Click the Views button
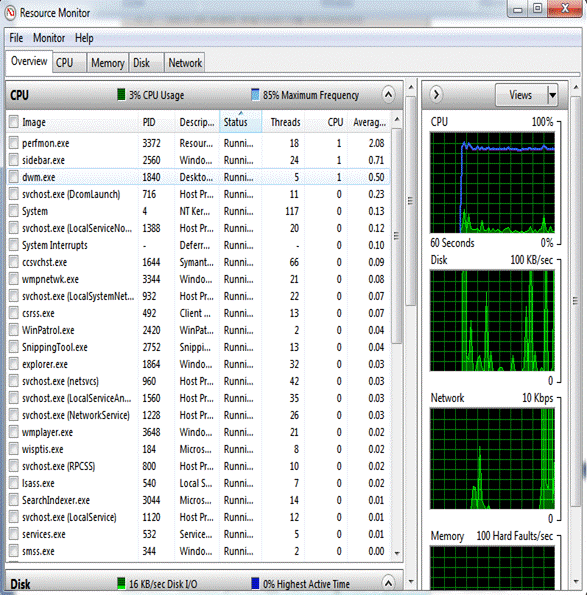The height and width of the screenshot is (595, 587). (522, 95)
